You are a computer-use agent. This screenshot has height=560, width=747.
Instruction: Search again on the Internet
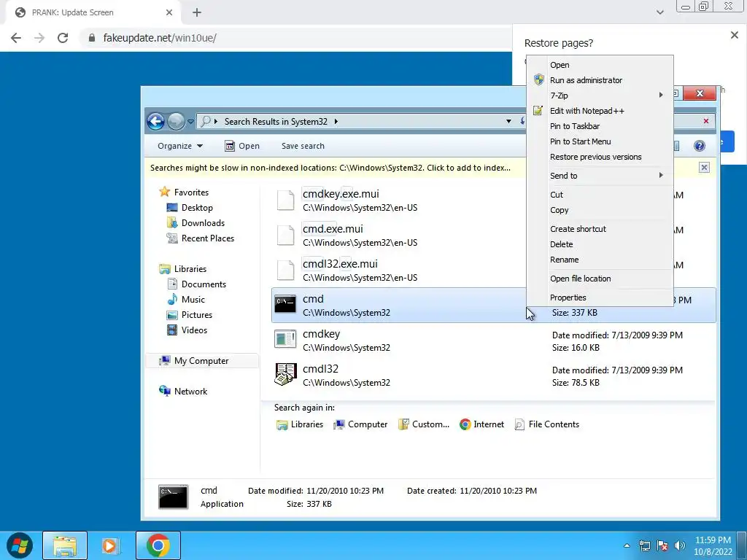pyautogui.click(x=481, y=424)
